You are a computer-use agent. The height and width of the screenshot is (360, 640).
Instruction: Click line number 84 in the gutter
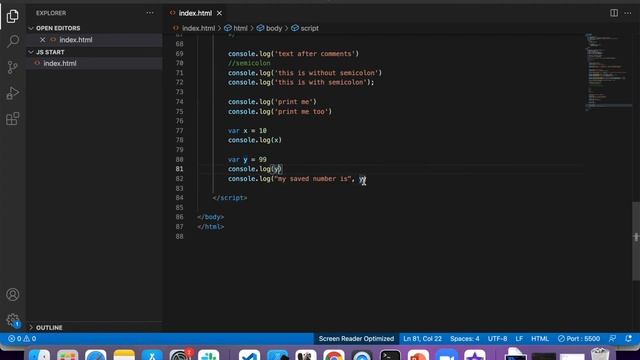[x=179, y=198]
